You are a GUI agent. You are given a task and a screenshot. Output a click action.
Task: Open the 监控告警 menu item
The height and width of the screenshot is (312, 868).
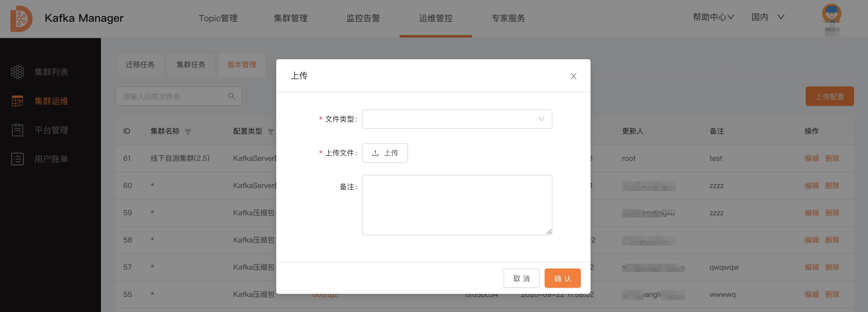(363, 18)
